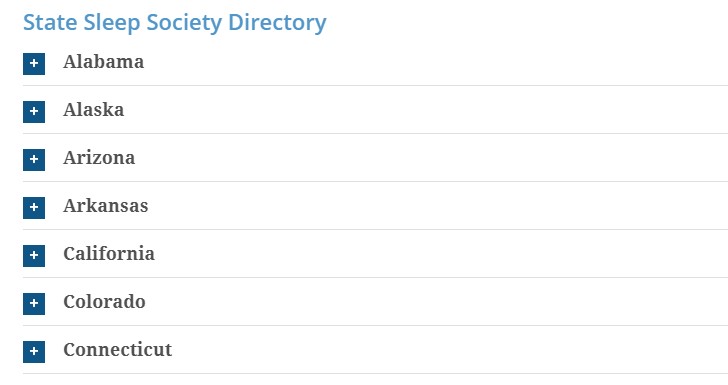Viewport: 728px width, 385px height.
Task: Click the Alaska heading text
Action: (x=94, y=110)
